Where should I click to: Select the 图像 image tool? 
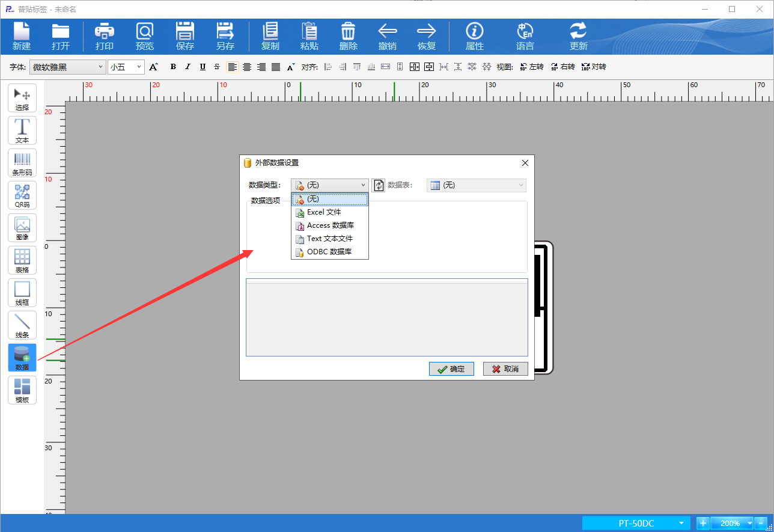(x=22, y=228)
